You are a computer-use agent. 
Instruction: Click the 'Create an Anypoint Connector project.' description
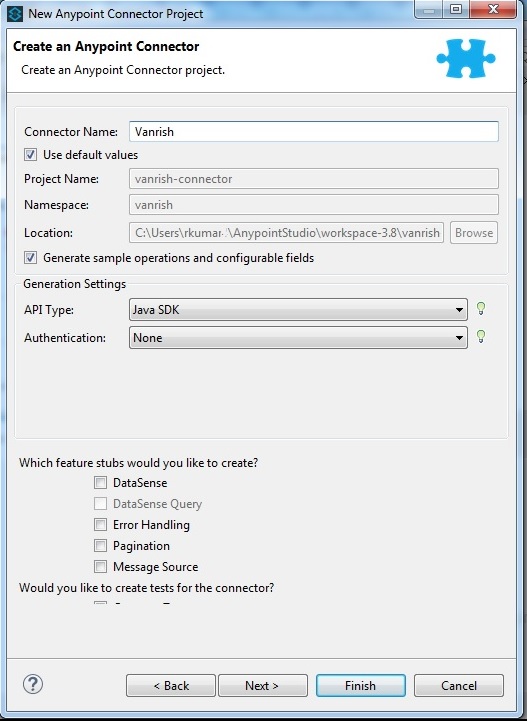[x=123, y=70]
